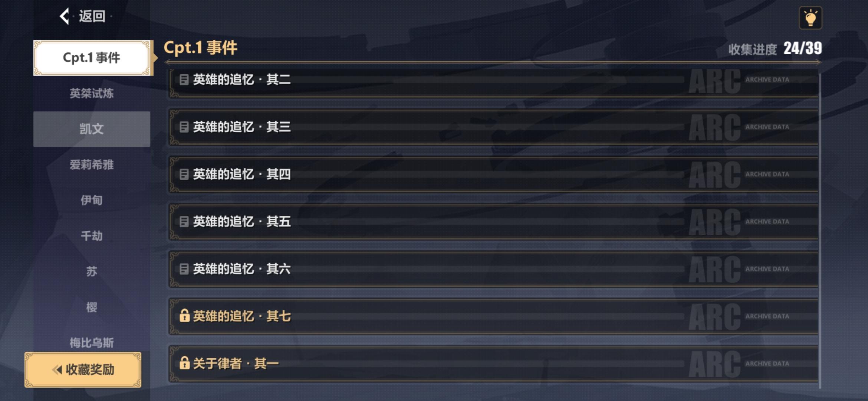
Task: Open the 凯文 category tab
Action: 92,129
